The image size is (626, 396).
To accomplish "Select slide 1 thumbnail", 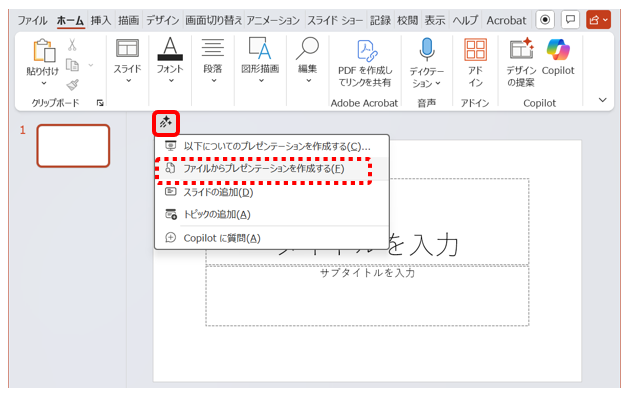I will (73, 146).
